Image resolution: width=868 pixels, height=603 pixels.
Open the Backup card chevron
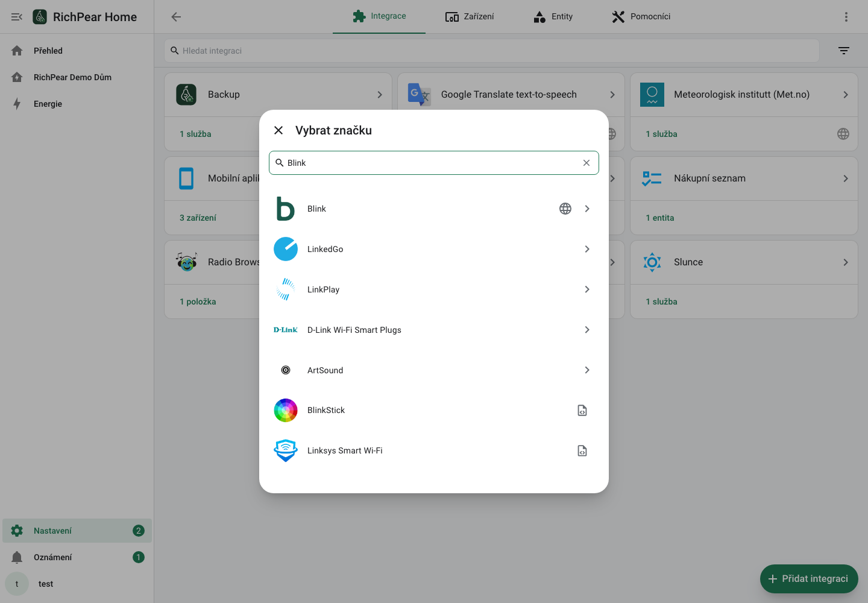[380, 95]
